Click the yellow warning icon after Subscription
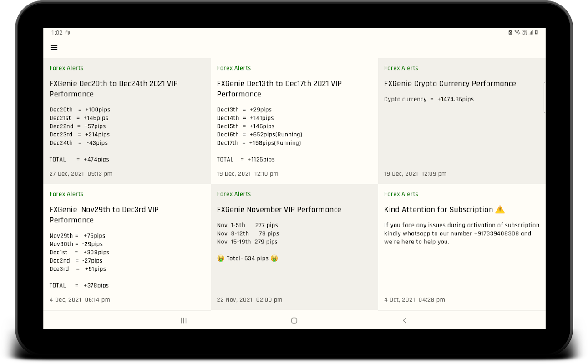The width and height of the screenshot is (588, 364). tap(500, 210)
